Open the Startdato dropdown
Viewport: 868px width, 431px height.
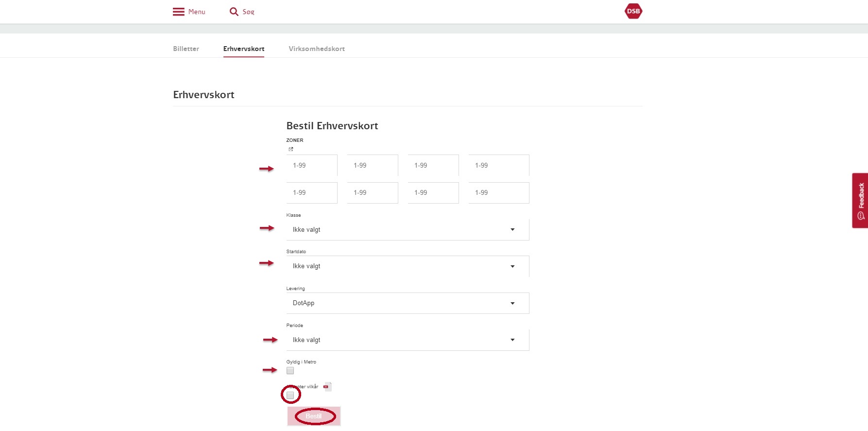point(407,266)
